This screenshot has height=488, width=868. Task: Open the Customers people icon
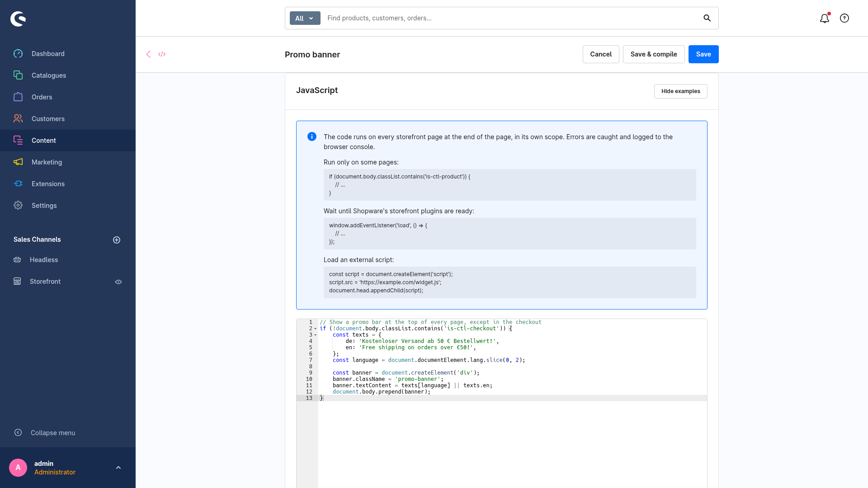(18, 119)
